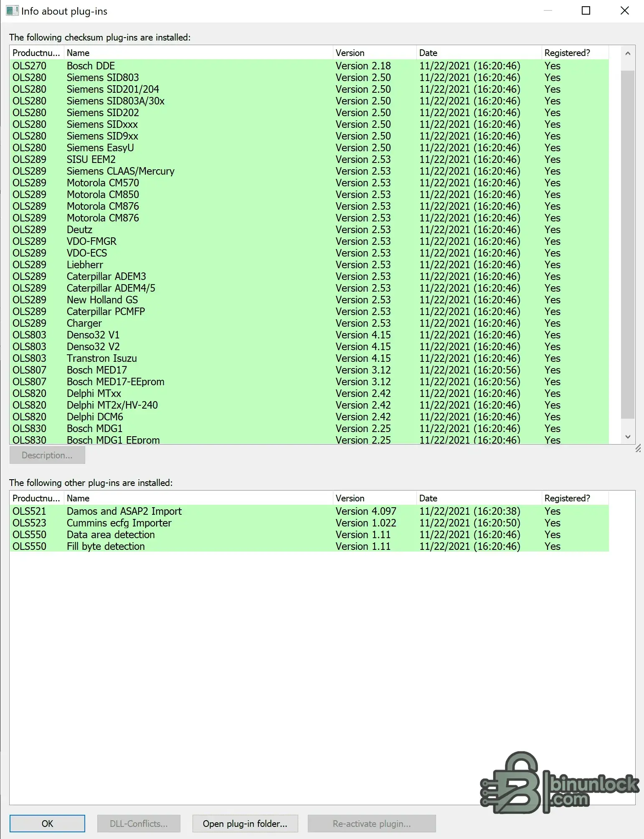Choose the Siemens SID9xx row

[309, 136]
